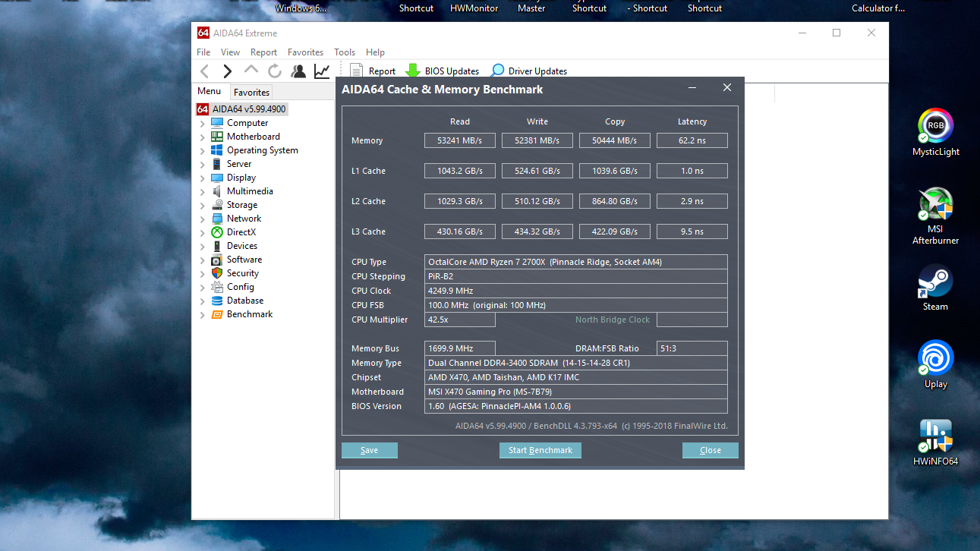Select the Benchmark icon in tree
Image resolution: width=980 pixels, height=551 pixels.
(217, 314)
